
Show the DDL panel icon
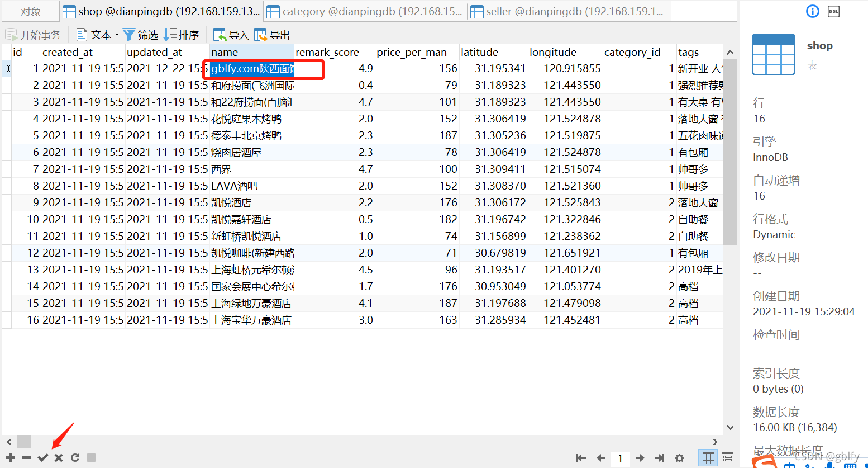833,11
